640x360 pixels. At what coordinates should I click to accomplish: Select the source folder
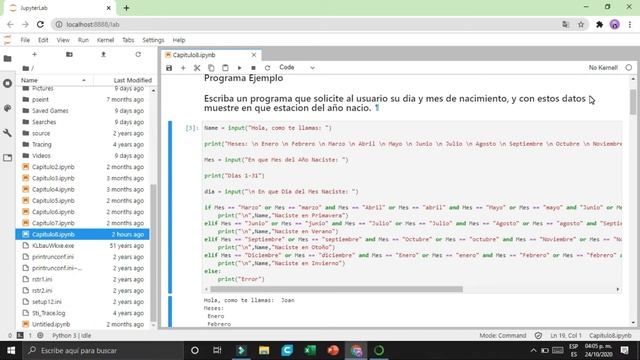[83, 133]
